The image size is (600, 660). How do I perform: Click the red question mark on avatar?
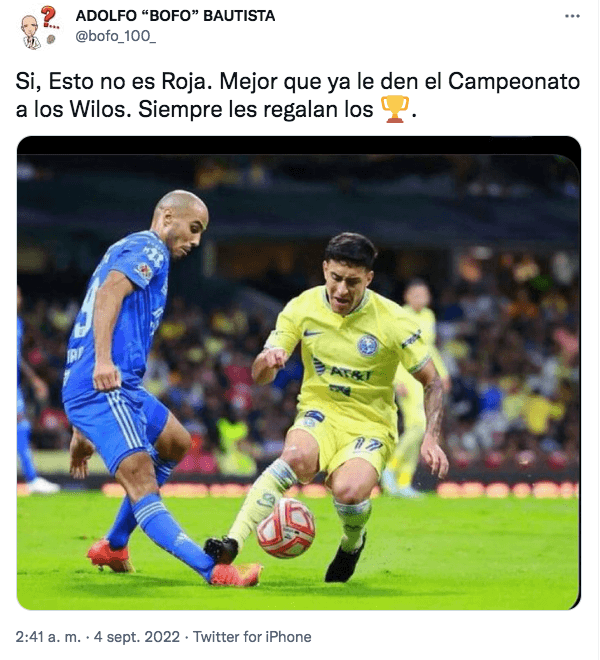pos(50,16)
